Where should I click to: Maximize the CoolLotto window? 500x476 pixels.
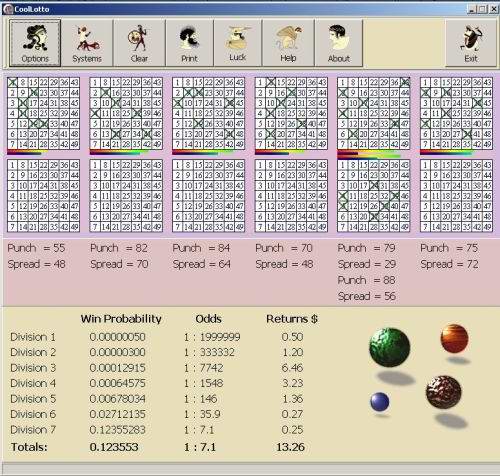(x=482, y=9)
